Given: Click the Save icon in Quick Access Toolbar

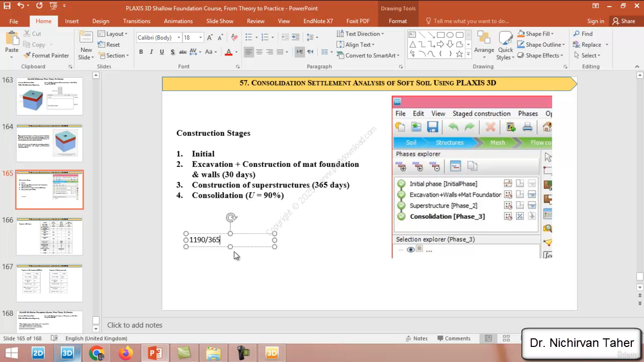Looking at the screenshot, I should 7,6.
